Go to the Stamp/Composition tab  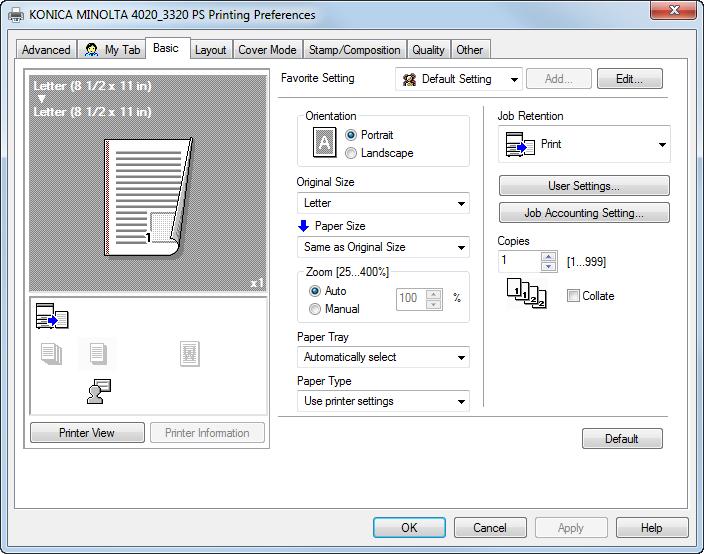point(355,50)
